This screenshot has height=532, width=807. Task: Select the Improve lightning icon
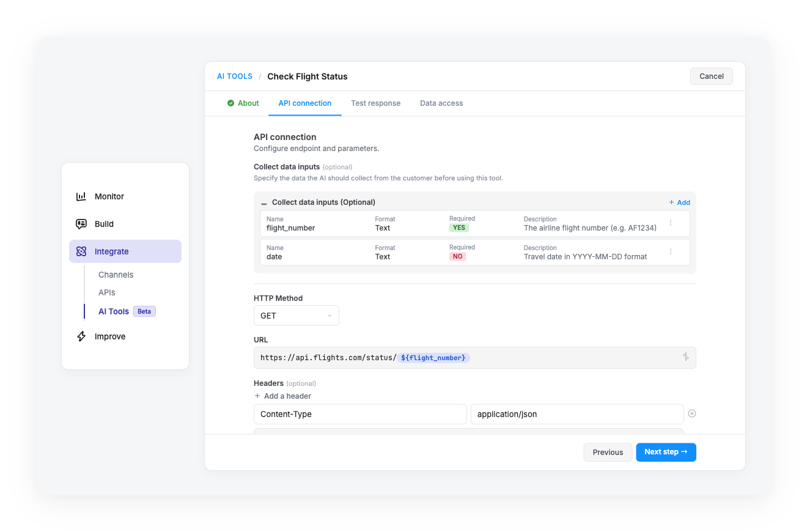tap(81, 336)
